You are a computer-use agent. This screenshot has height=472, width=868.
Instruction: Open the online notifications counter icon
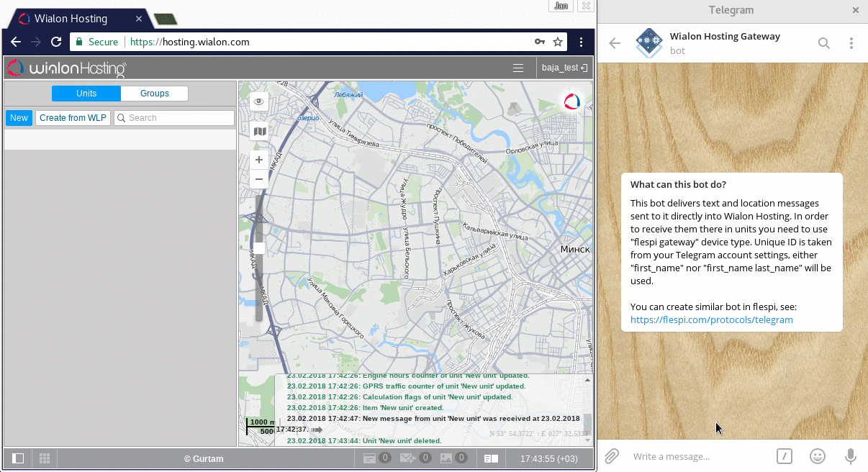click(376, 458)
